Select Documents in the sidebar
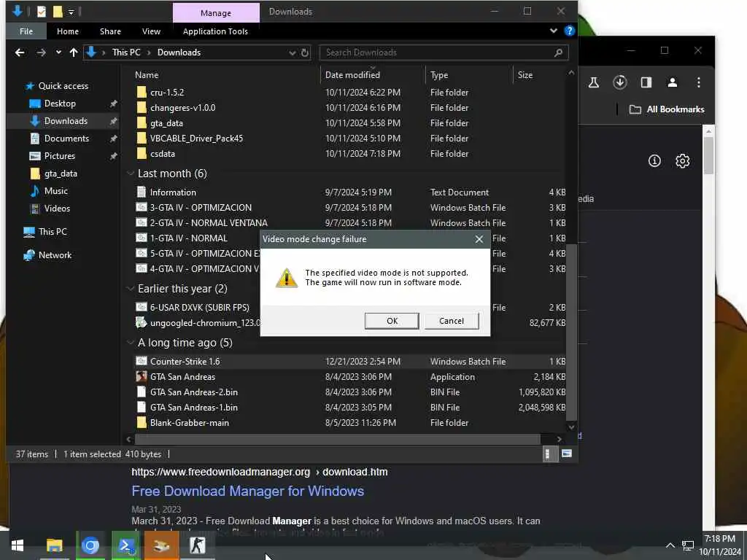This screenshot has width=747, height=560. [x=66, y=139]
